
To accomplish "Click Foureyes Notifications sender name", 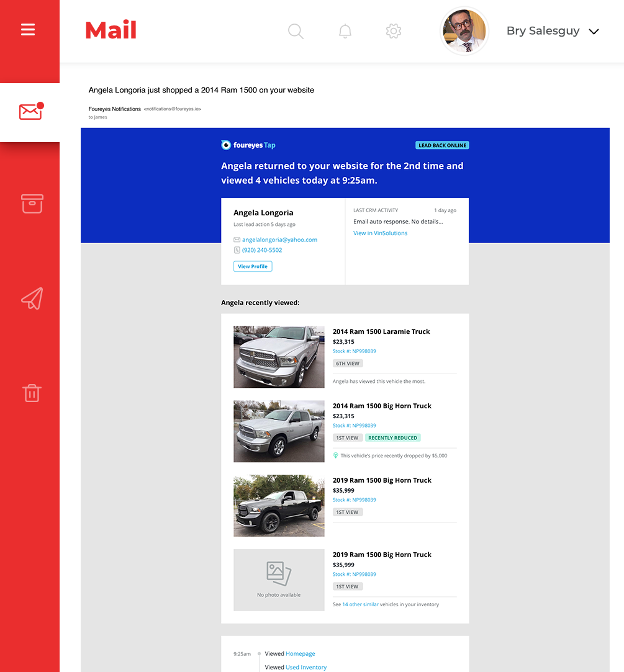I will pyautogui.click(x=114, y=109).
